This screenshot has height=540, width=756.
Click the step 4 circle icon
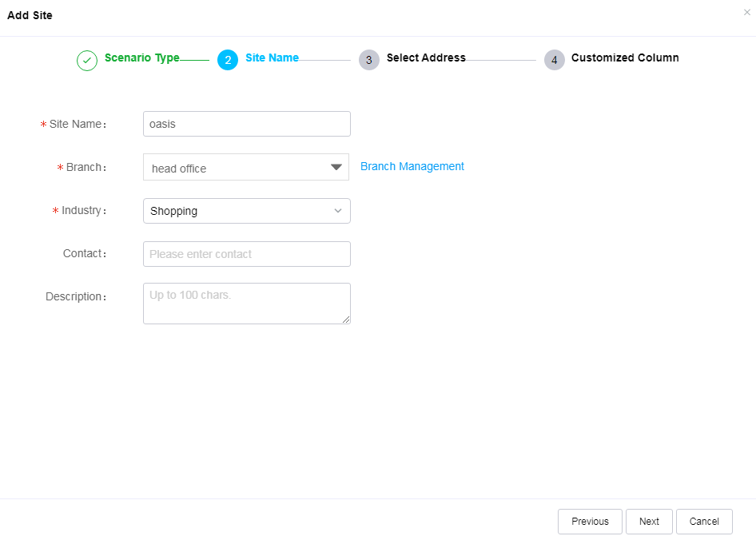tap(555, 60)
